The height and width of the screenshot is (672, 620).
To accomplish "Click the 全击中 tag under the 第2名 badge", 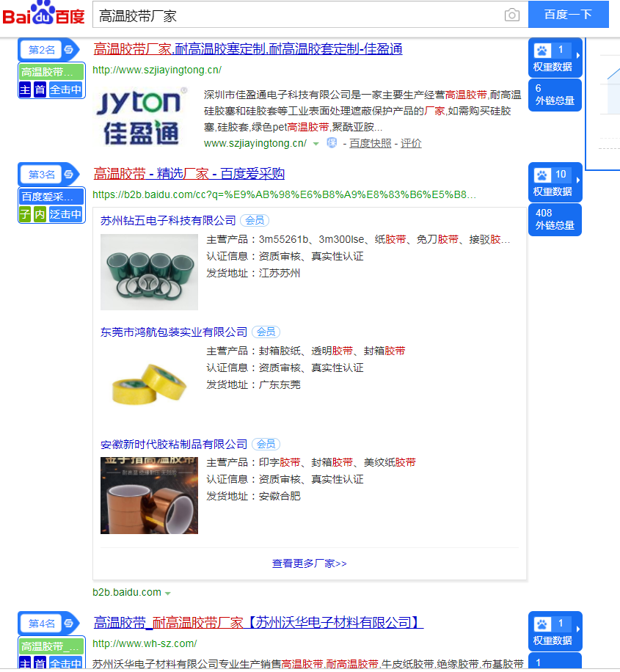I will pos(65,90).
